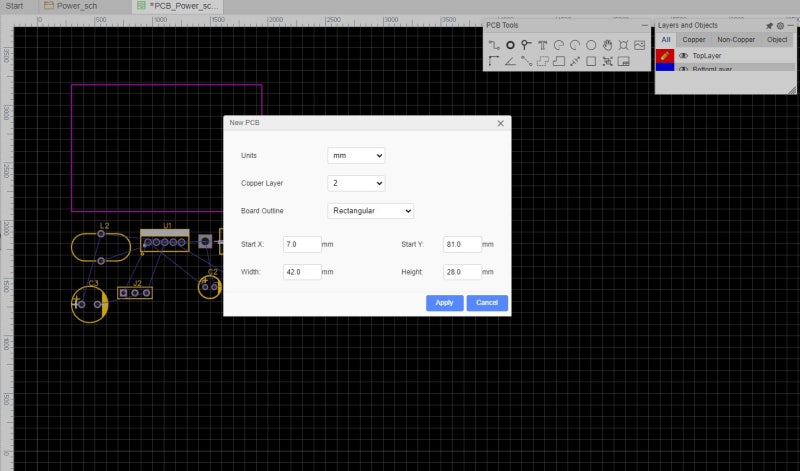Select header J2 on the canvas
The image size is (800, 471).
(135, 293)
